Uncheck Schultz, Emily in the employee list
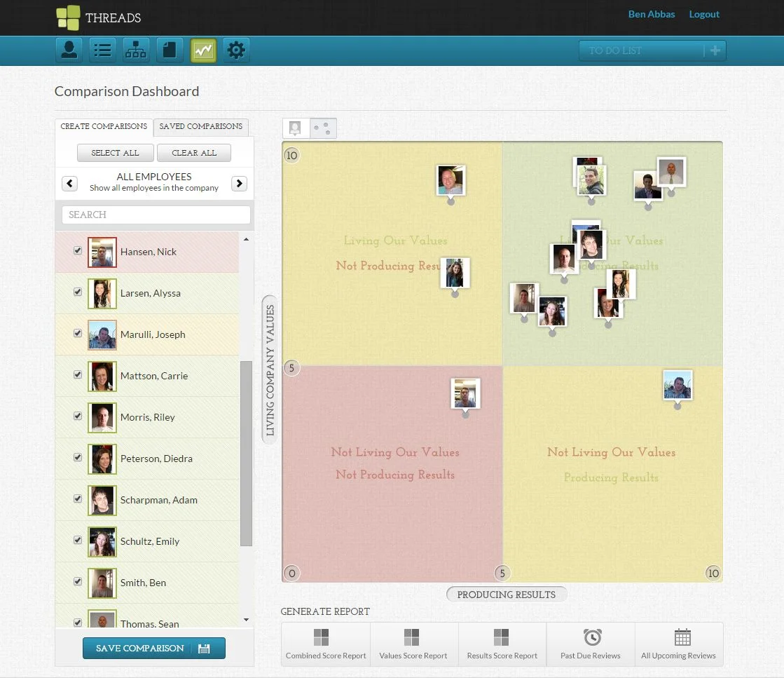The height and width of the screenshot is (678, 784). (x=78, y=540)
